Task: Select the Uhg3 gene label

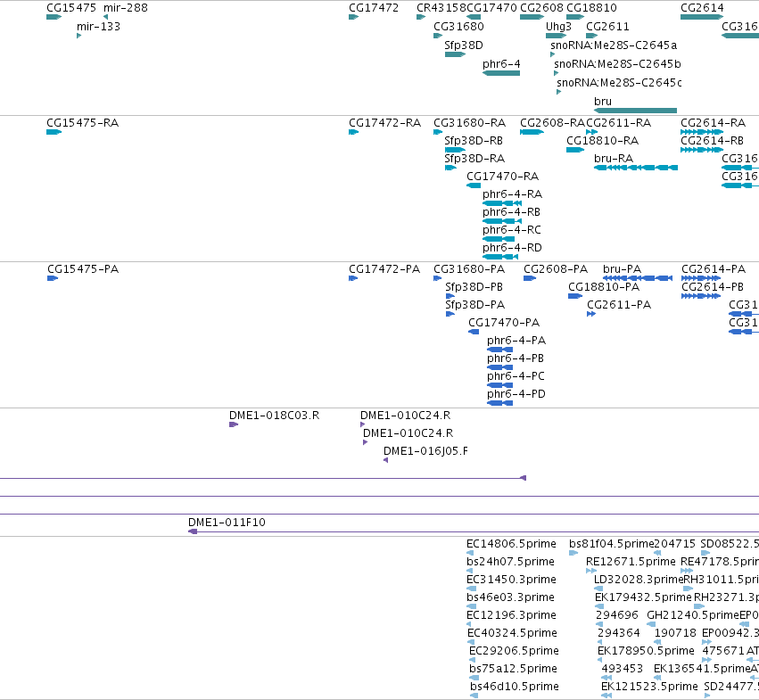Action: pos(558,27)
